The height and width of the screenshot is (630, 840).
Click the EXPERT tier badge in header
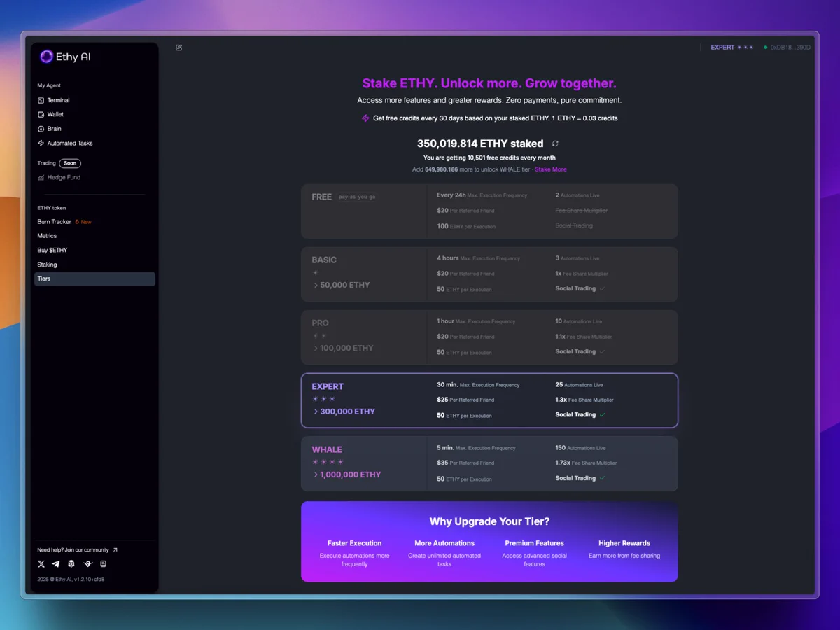click(x=722, y=48)
